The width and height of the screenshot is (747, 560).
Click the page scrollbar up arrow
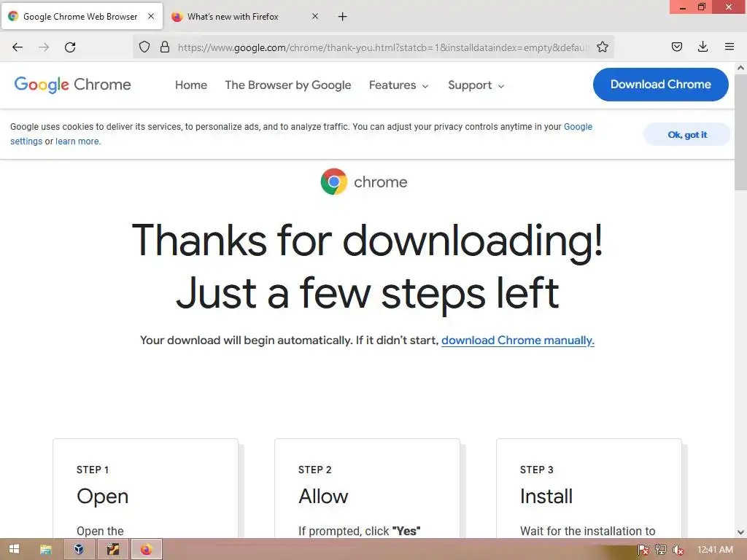(x=740, y=68)
